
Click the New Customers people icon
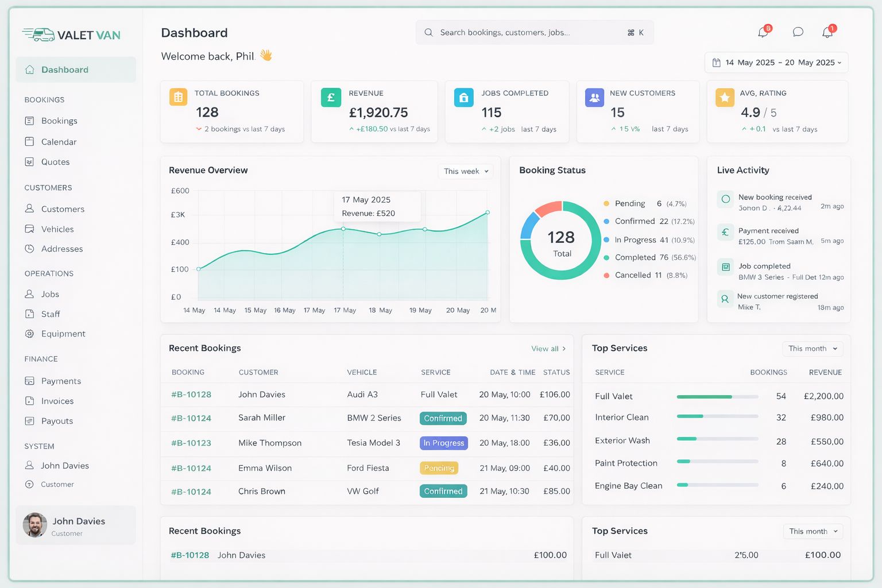click(x=594, y=98)
